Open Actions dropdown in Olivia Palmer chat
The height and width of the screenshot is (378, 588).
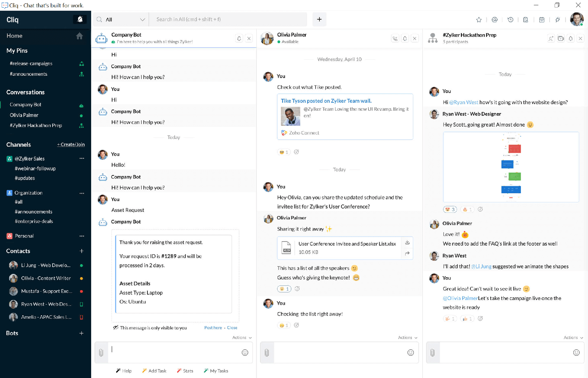point(408,338)
